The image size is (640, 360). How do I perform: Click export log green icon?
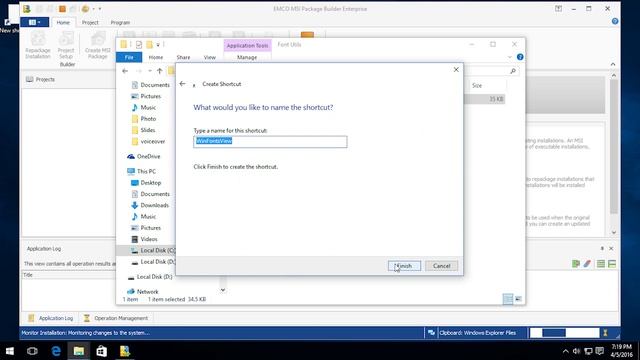576,264
